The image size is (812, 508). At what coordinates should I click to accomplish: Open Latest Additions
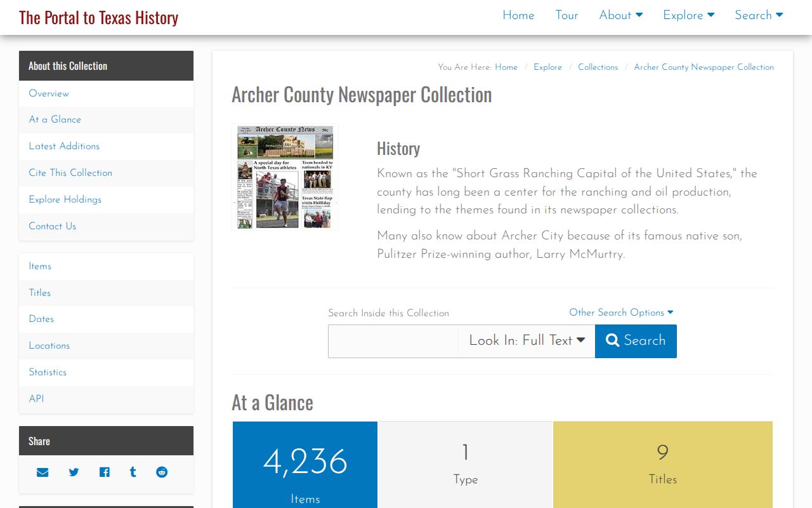[107, 146]
